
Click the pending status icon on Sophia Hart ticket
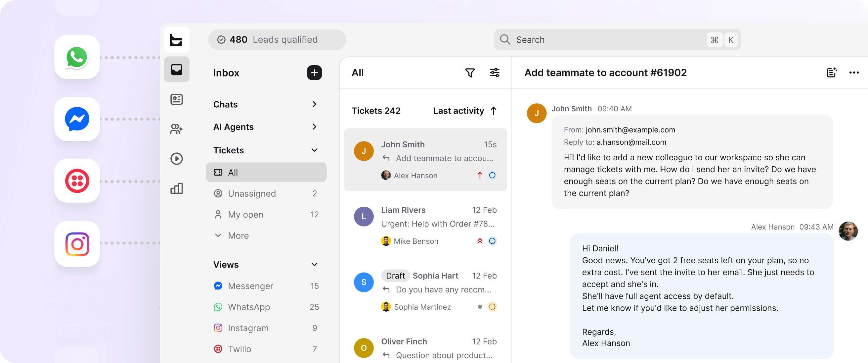tap(492, 307)
